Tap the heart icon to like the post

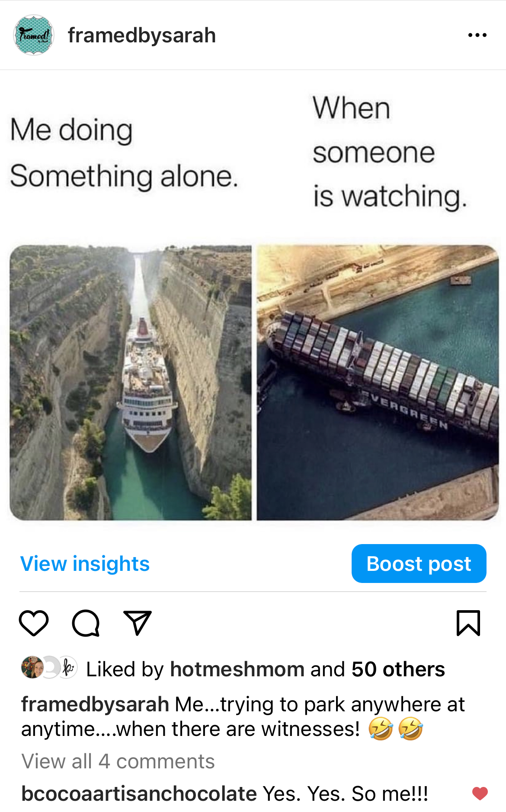[34, 623]
